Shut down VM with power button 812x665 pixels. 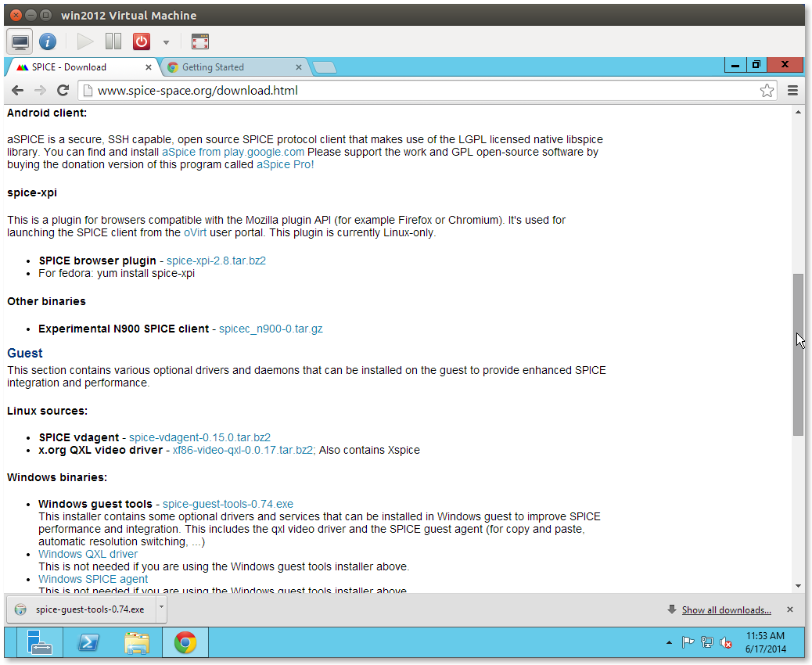tap(142, 42)
